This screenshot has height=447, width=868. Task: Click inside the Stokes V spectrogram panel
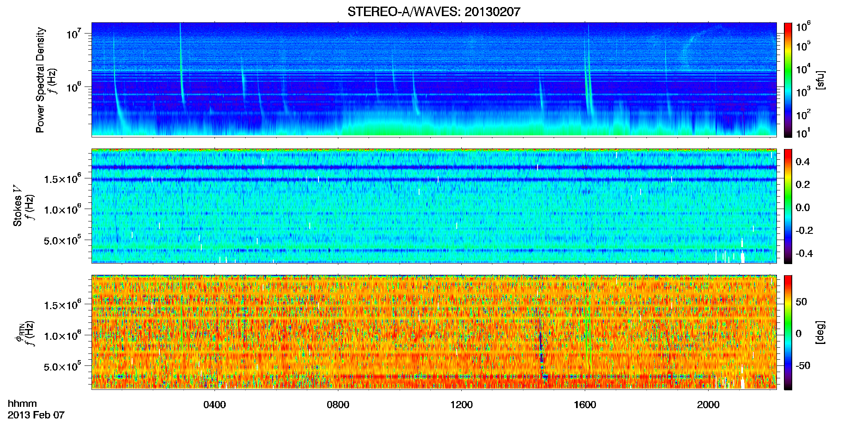coord(434,206)
